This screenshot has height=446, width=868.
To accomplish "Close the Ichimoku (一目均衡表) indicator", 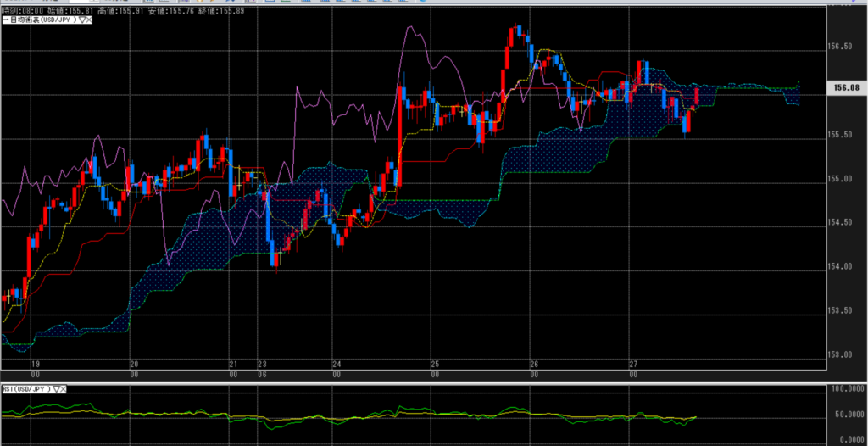I will pos(87,20).
